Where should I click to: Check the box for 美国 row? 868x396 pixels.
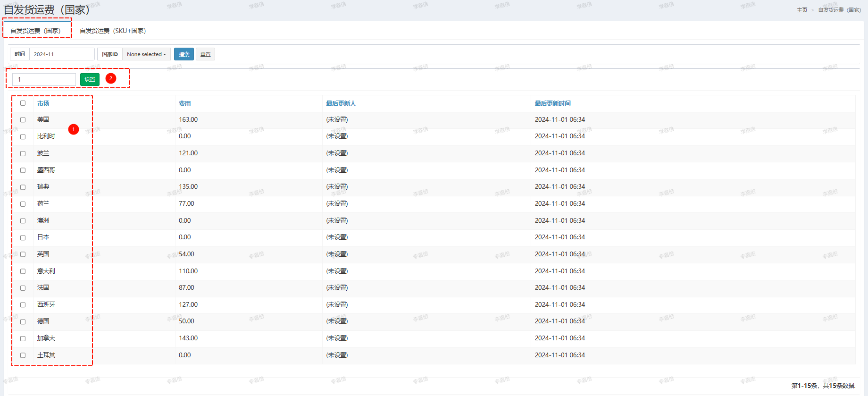click(x=23, y=120)
